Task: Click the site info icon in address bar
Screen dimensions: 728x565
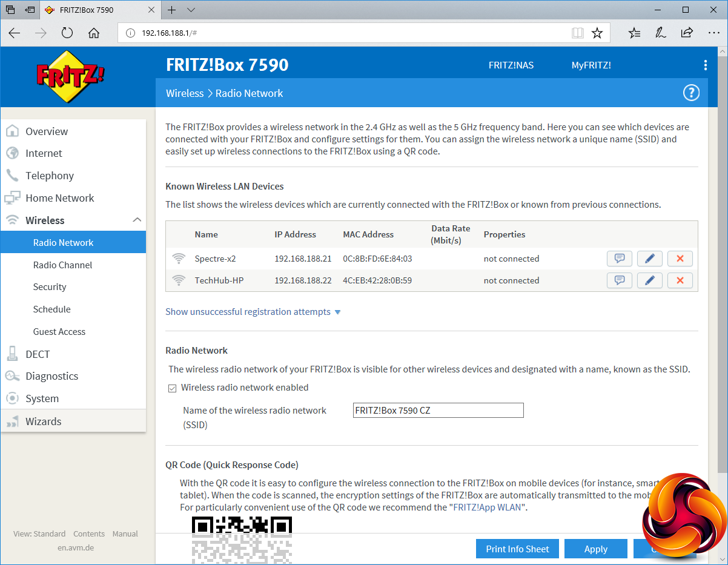Action: [x=130, y=33]
